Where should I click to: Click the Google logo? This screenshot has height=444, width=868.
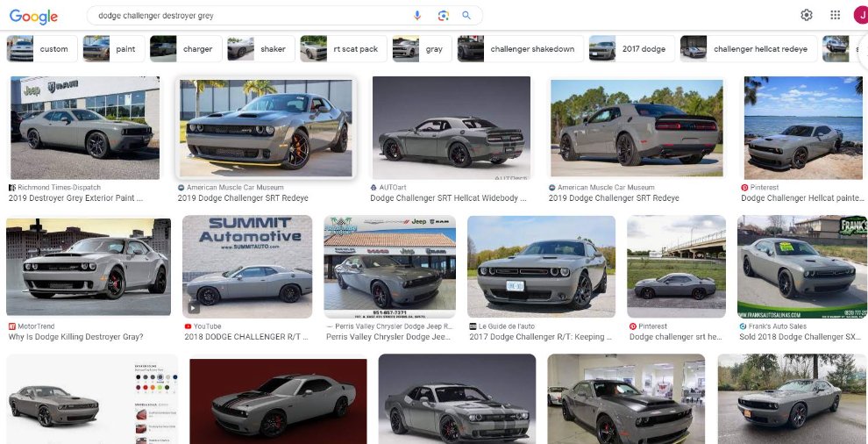[33, 17]
